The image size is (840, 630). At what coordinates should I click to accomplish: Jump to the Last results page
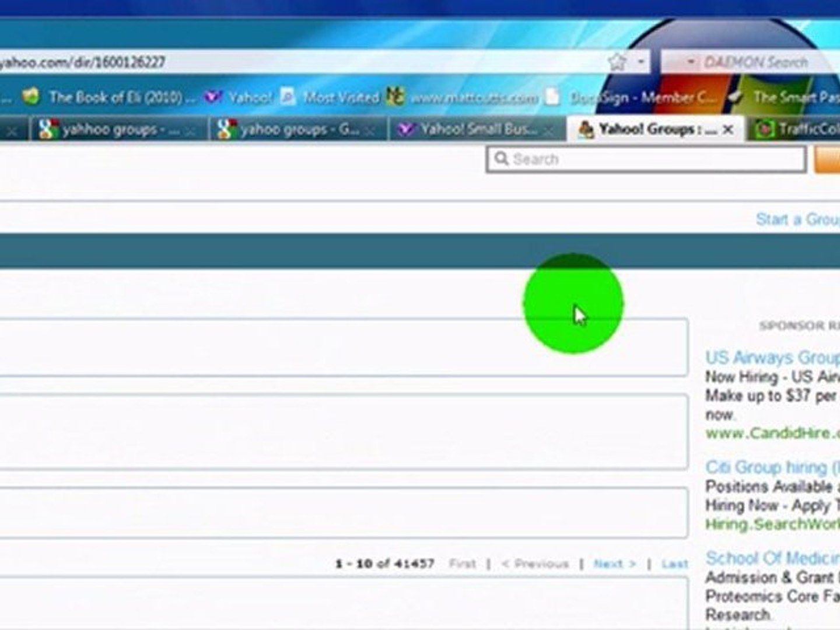pyautogui.click(x=675, y=563)
